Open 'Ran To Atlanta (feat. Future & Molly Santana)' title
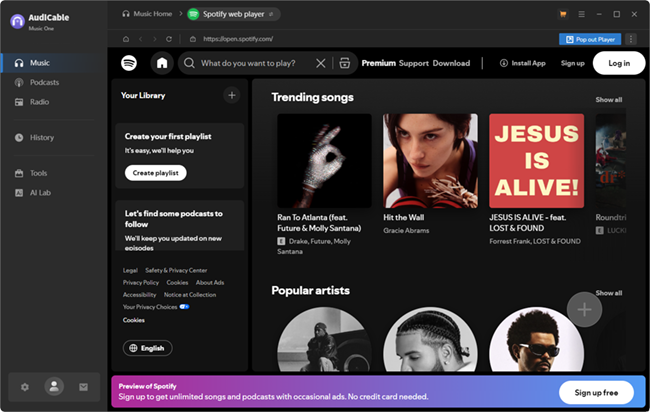 click(x=319, y=223)
